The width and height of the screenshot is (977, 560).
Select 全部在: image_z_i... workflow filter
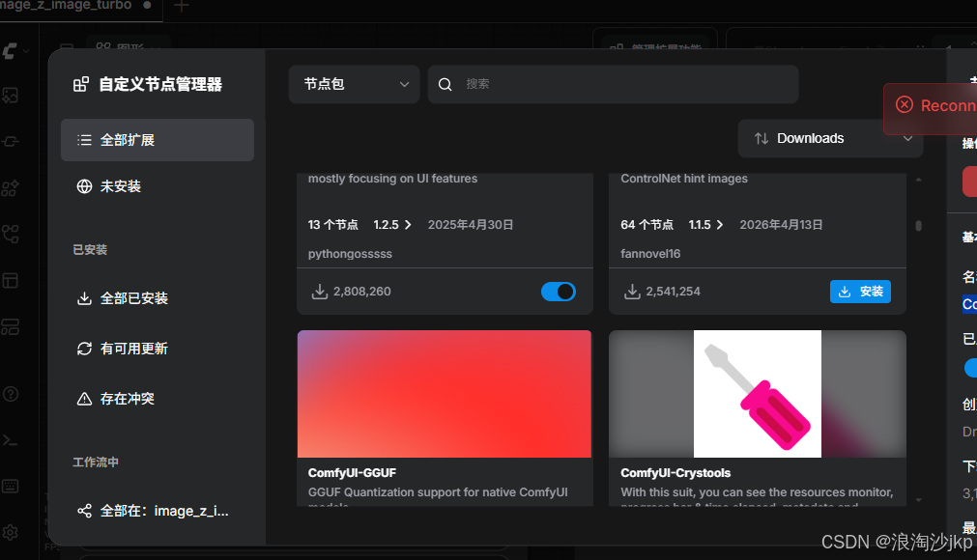[157, 511]
